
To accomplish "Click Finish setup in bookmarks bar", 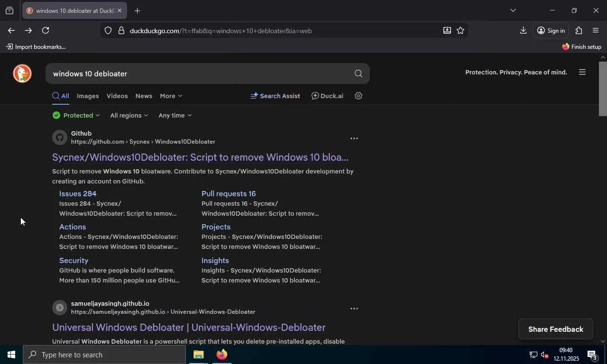I will (x=581, y=46).
